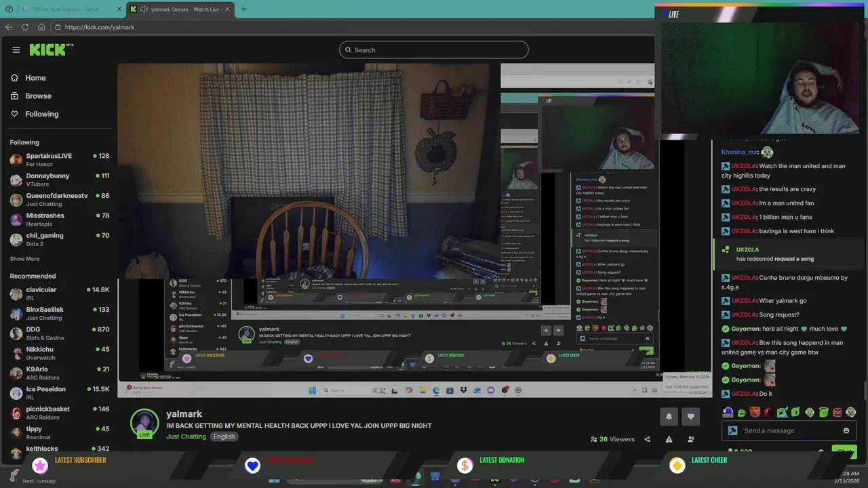Click the Latest Cheer diamond icon
The height and width of the screenshot is (488, 868).
click(677, 465)
